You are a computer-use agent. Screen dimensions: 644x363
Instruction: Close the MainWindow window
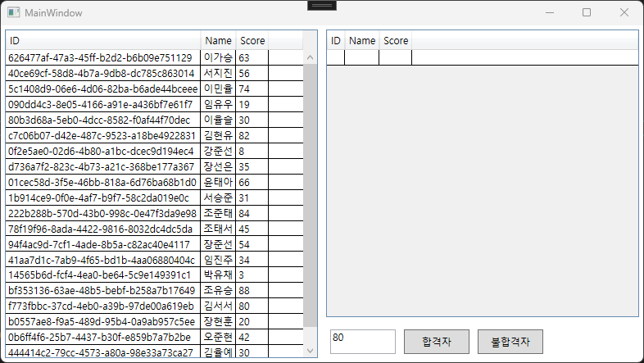624,12
